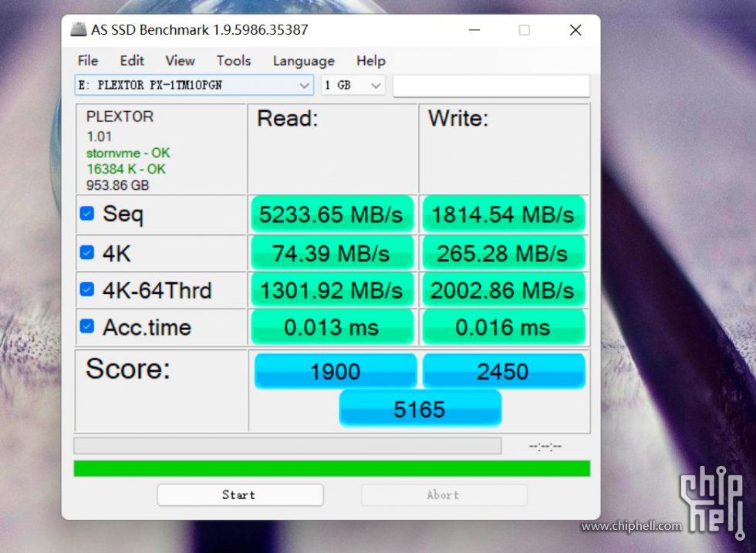Viewport: 756px width, 553px height.
Task: Click the Score: label
Action: [128, 369]
